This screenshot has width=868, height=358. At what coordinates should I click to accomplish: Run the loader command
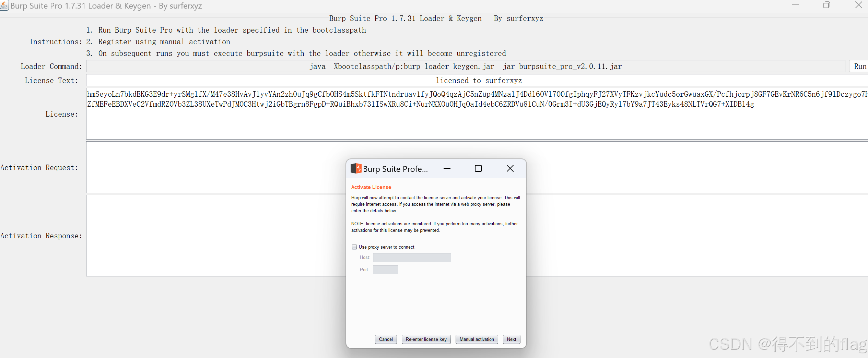(859, 67)
